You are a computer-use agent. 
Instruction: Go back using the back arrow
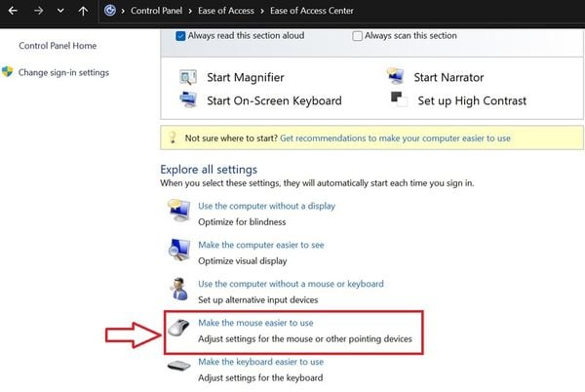(x=12, y=13)
